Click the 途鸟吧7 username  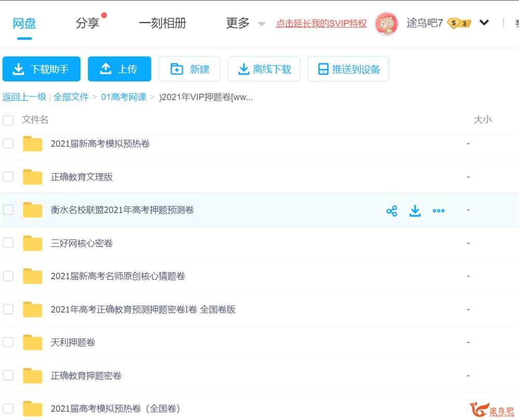coord(425,23)
